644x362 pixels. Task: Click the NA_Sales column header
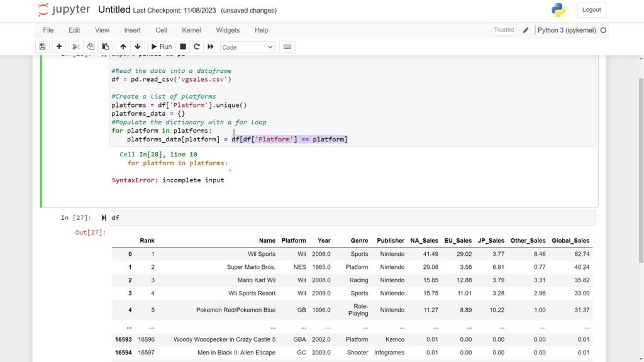[x=425, y=241]
